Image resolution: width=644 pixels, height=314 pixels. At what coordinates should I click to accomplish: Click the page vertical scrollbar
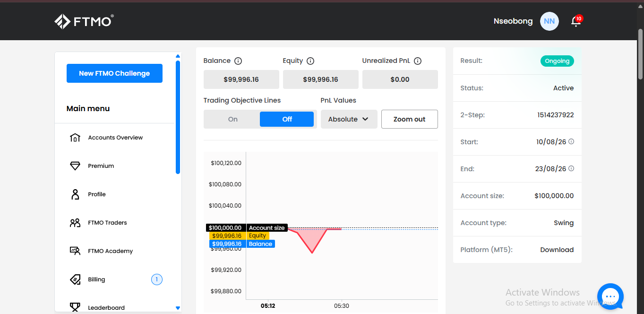641,54
